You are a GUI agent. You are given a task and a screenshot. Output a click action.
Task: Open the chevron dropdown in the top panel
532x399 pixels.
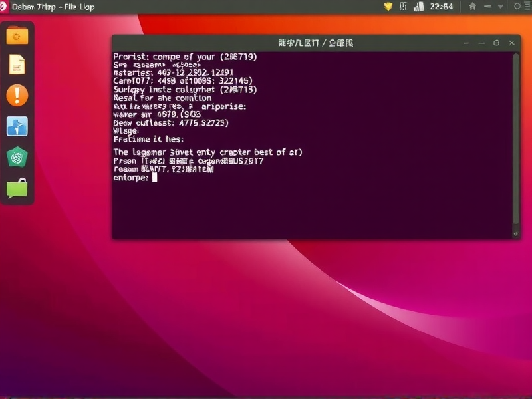pos(501,7)
